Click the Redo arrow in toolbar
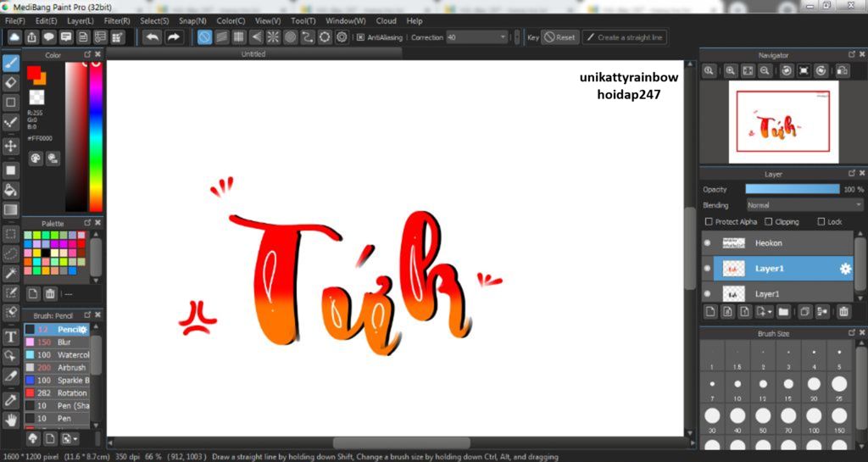This screenshot has height=462, width=868. (174, 37)
